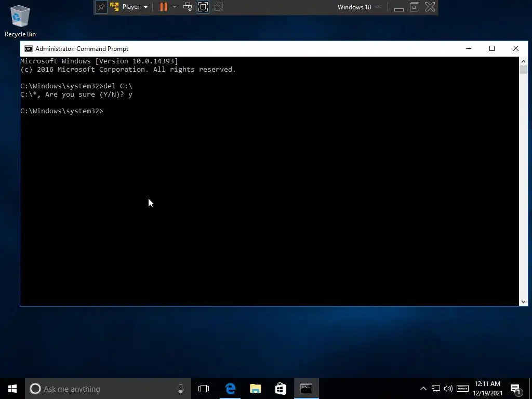Enter full screen mode icon
This screenshot has height=399, width=532.
click(x=203, y=7)
